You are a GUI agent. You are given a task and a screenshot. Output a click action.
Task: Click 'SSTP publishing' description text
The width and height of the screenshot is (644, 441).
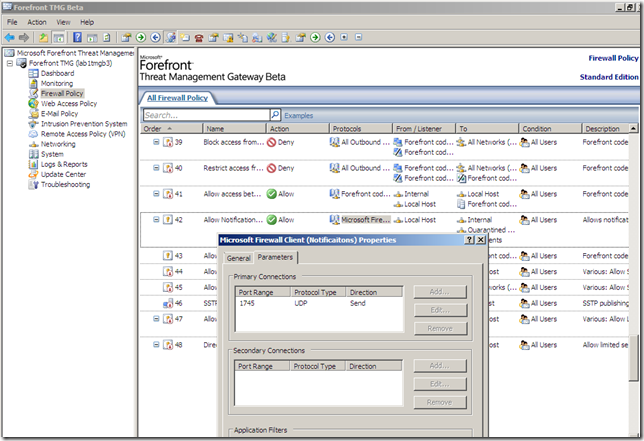point(605,303)
